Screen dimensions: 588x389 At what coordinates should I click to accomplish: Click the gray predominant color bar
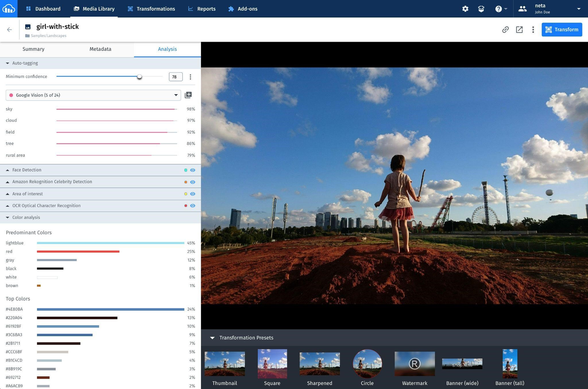[57, 260]
